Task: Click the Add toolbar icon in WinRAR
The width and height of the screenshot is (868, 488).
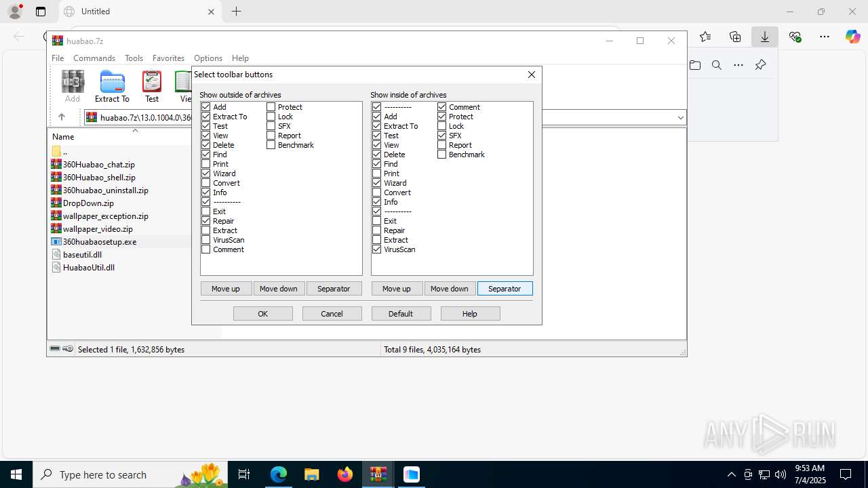Action: [x=73, y=87]
